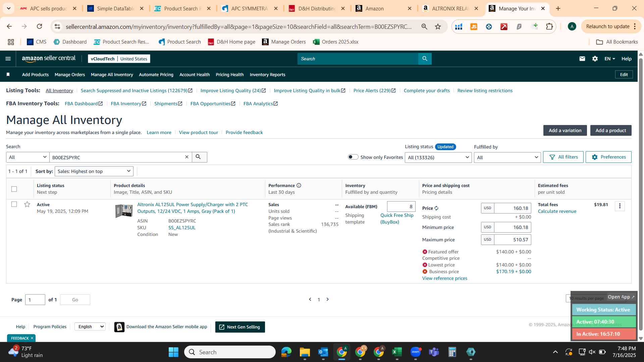Click the price refresh sync icon
Image resolution: width=644 pixels, height=362 pixels.
(436, 208)
